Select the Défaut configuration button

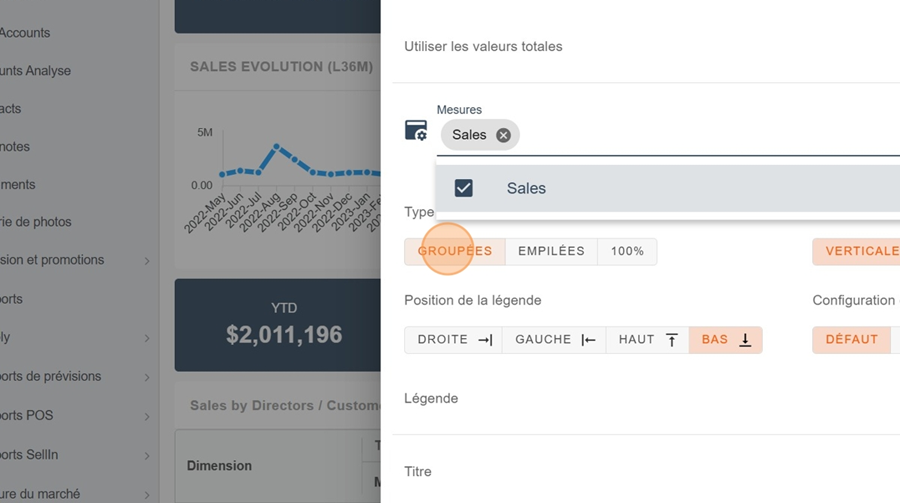[851, 340]
